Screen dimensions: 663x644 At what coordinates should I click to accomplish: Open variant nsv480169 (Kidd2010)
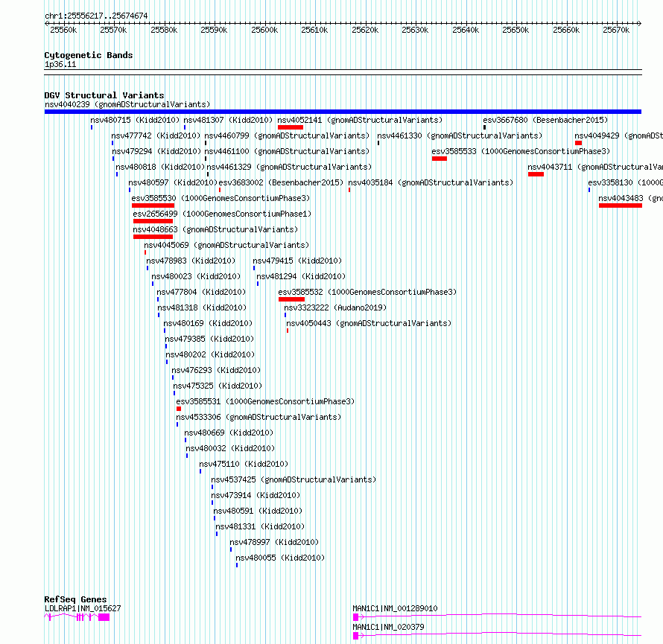pos(208,323)
